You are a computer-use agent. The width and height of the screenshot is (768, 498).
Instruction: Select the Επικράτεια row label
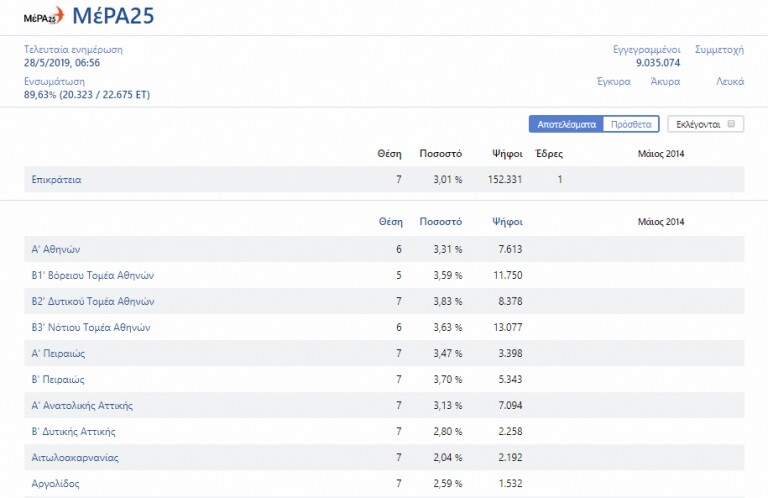(56, 179)
